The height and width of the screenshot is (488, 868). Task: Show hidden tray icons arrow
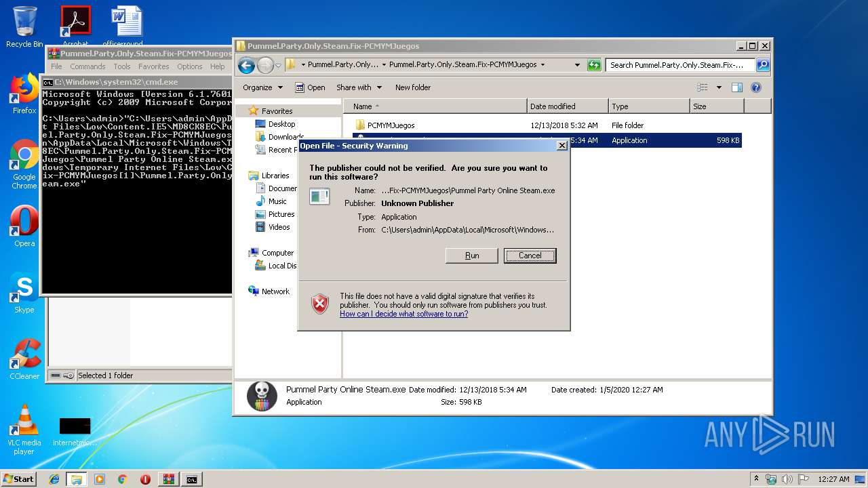pyautogui.click(x=756, y=479)
